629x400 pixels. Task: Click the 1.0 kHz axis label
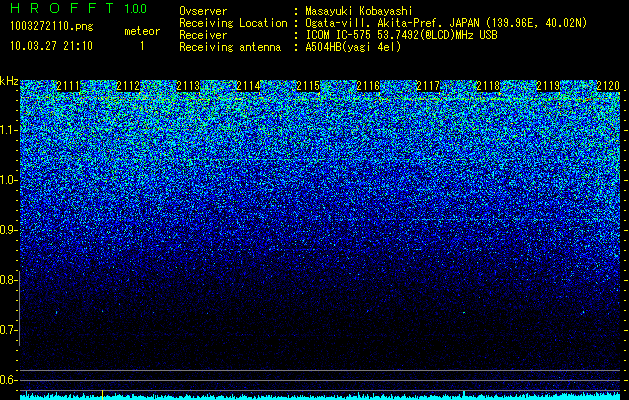click(8, 181)
